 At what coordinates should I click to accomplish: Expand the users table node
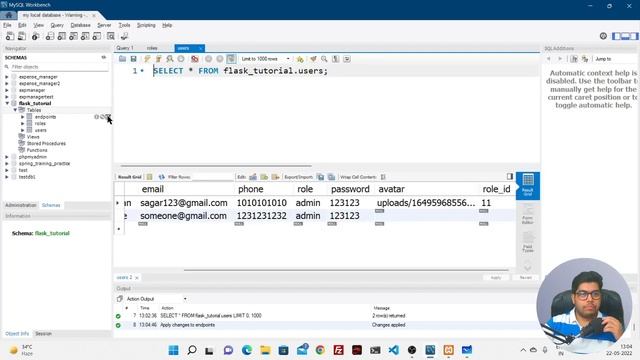[x=23, y=130]
